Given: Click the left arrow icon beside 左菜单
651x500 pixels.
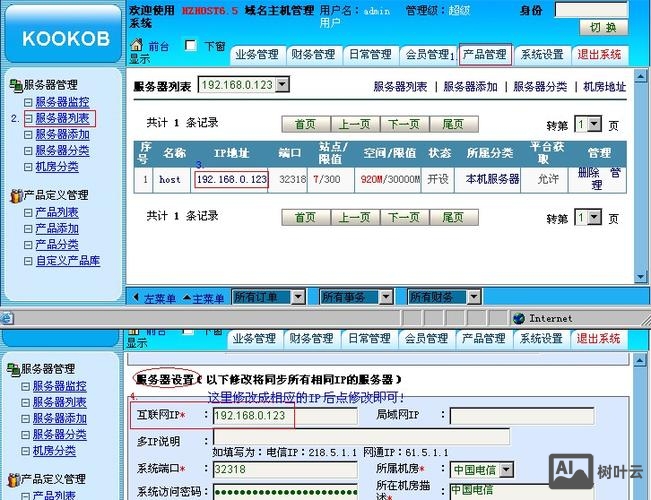Looking at the screenshot, I should tap(136, 297).
